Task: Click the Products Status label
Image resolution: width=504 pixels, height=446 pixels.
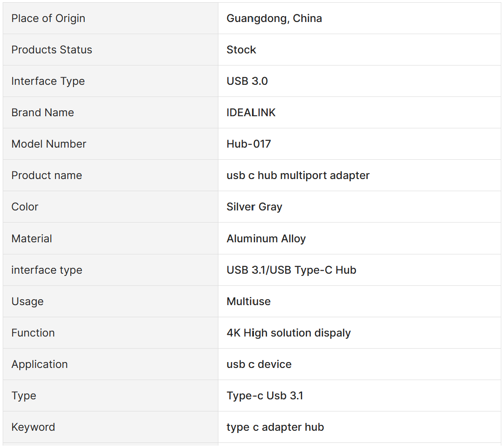Action: [x=52, y=50]
